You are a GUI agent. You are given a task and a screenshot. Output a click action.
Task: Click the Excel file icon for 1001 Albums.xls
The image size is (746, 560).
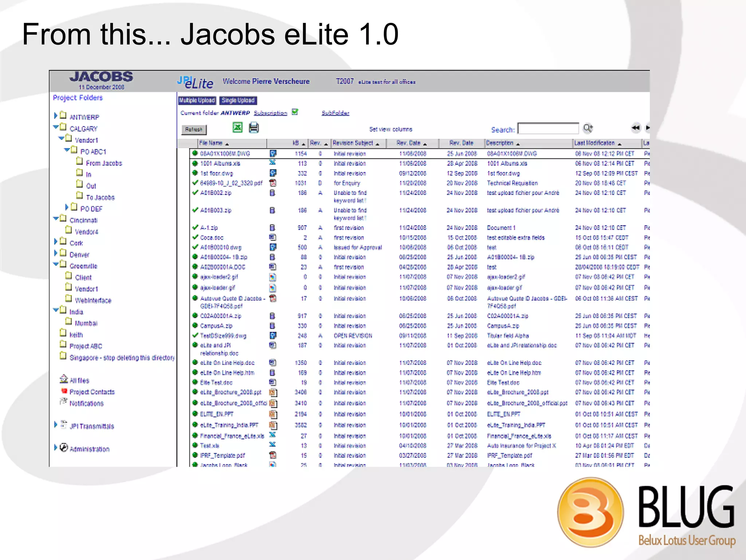tap(272, 162)
